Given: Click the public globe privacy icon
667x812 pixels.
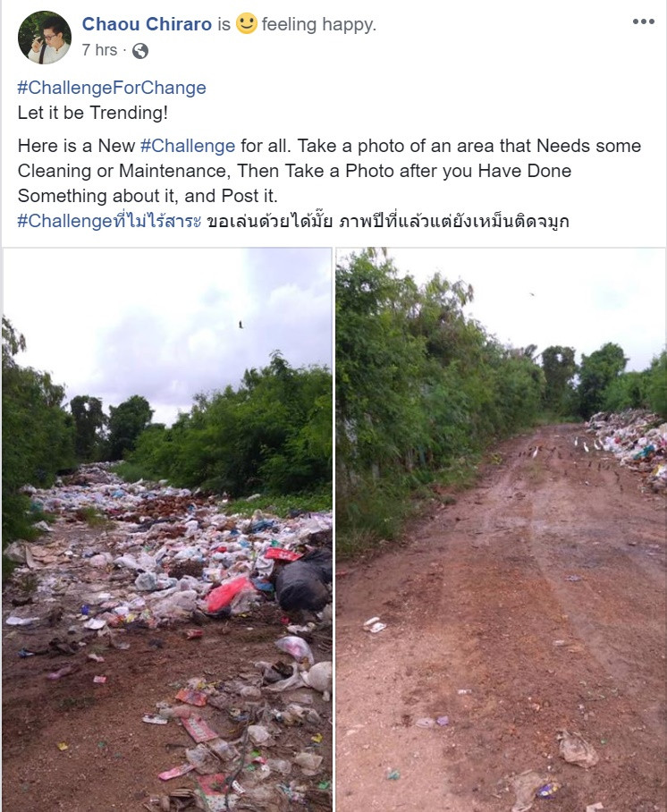Looking at the screenshot, I should pyautogui.click(x=140, y=51).
